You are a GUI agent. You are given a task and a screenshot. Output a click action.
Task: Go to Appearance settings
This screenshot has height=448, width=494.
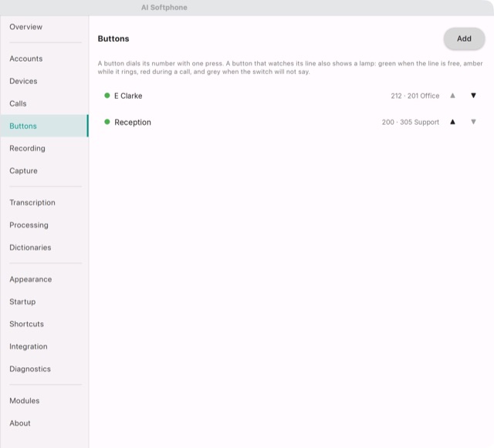tap(45, 279)
